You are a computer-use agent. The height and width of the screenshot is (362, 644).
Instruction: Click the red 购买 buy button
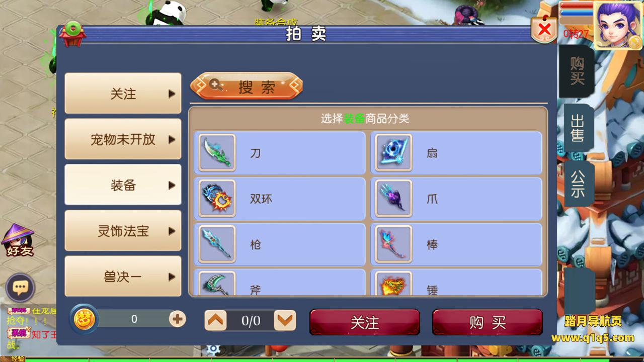[487, 322]
